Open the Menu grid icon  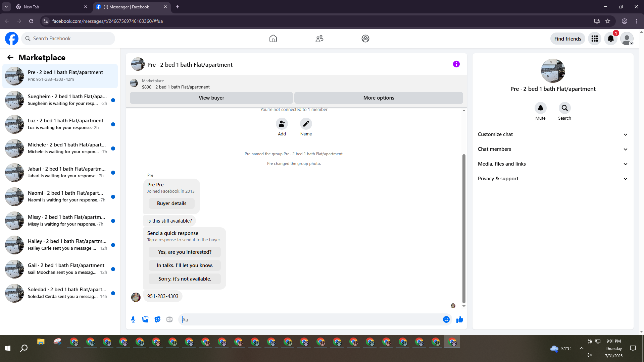pos(595,39)
